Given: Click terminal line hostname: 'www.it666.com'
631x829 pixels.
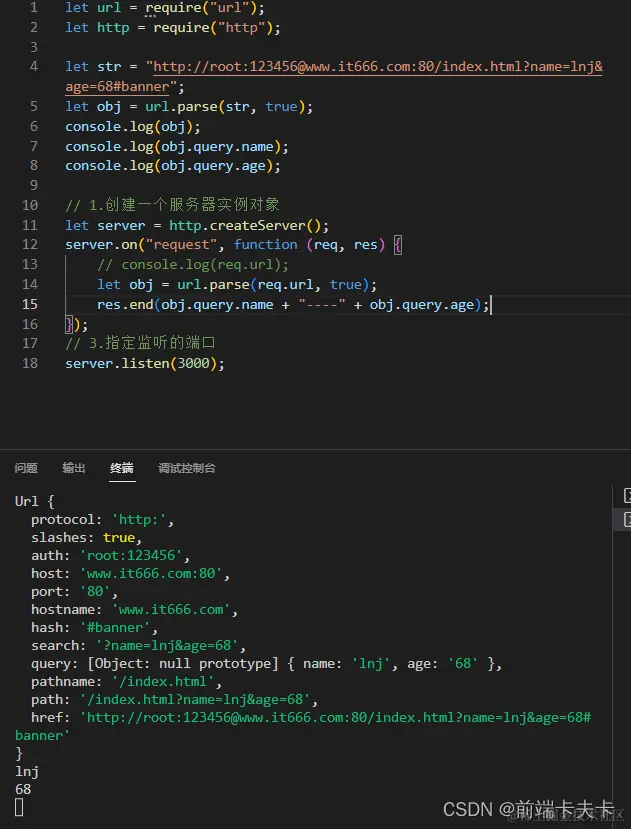Looking at the screenshot, I should pos(135,610).
